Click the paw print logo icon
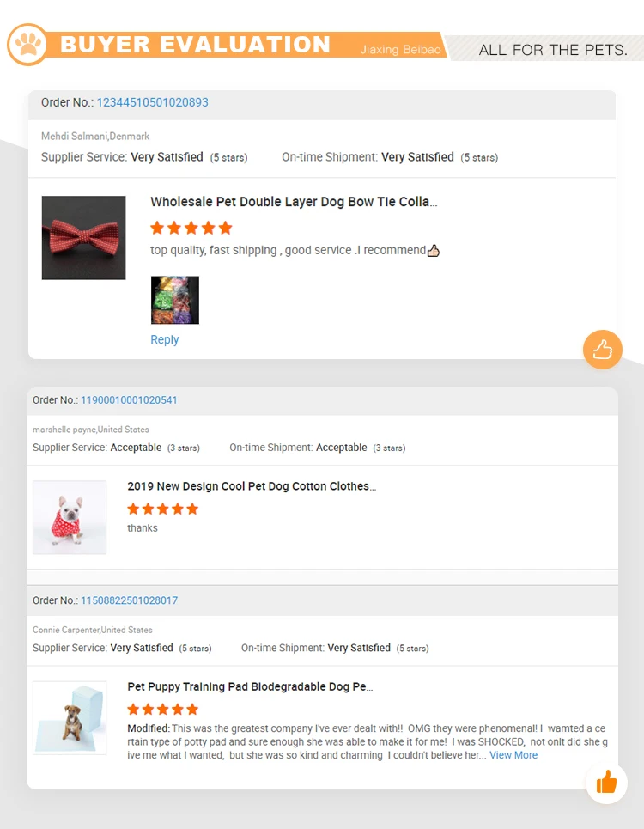Screen dimensions: 644x829 (28, 45)
